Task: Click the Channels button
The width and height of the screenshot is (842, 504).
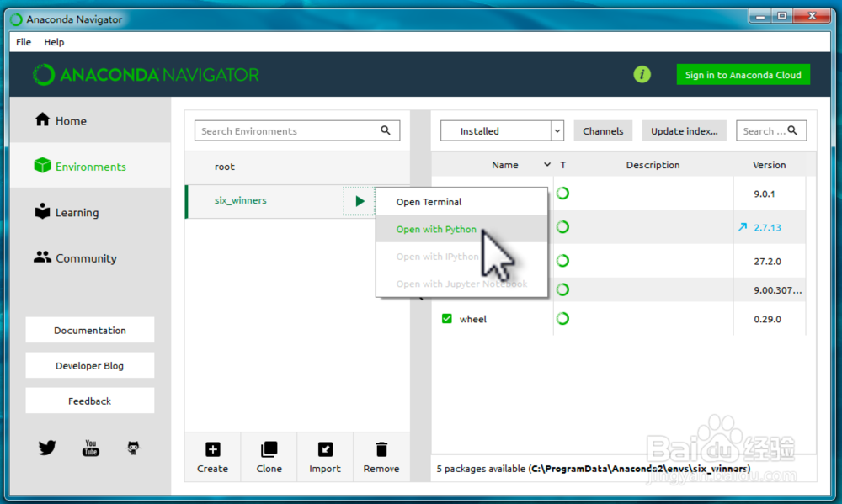Action: (603, 131)
